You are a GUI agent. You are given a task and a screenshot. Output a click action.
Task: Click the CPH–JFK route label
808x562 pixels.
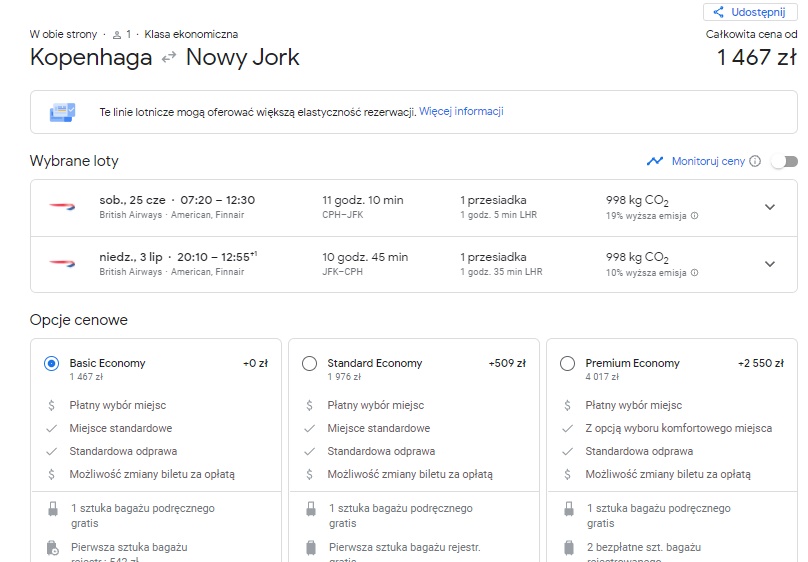(x=342, y=215)
